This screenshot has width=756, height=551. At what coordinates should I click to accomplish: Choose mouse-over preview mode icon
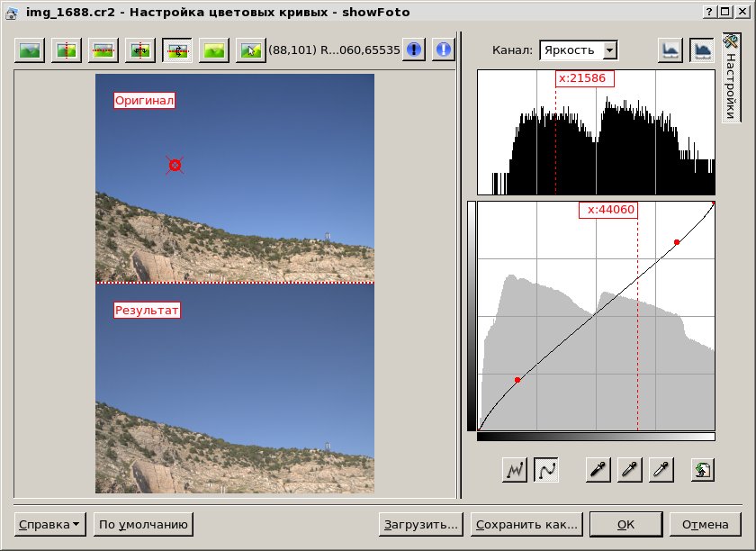251,50
